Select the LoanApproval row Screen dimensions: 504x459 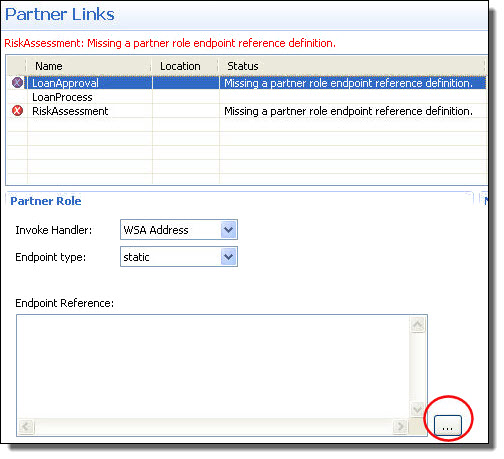pyautogui.click(x=247, y=83)
